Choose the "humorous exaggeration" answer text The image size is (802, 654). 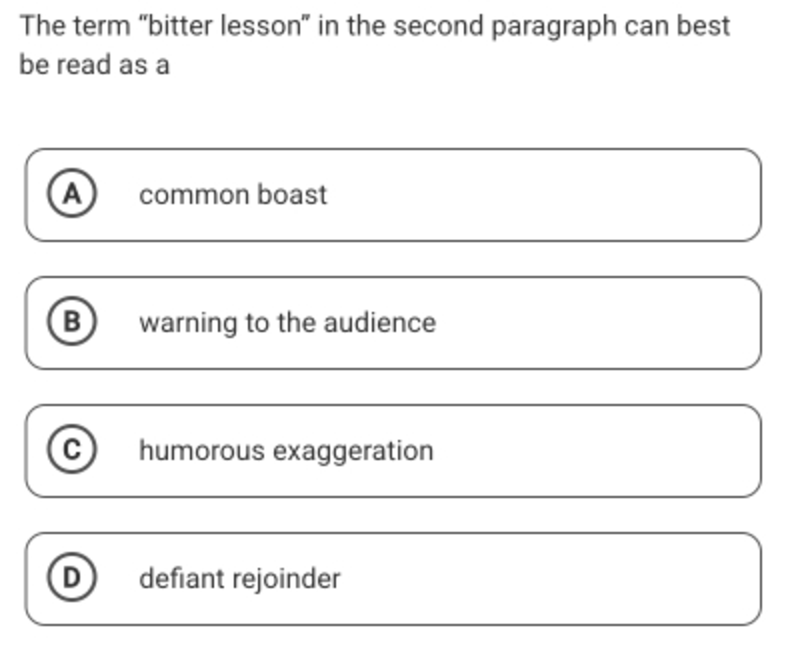pyautogui.click(x=286, y=451)
